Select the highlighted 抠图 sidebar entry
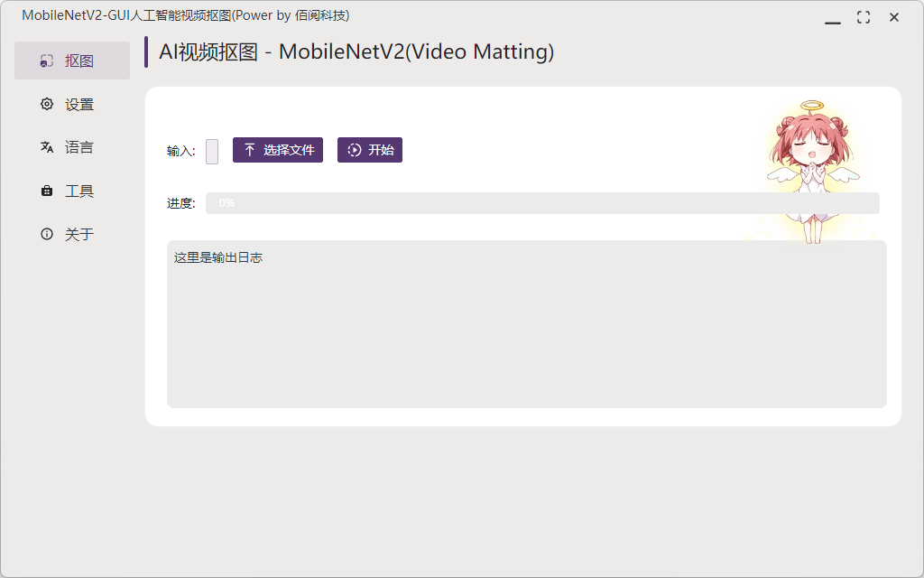 [x=72, y=60]
